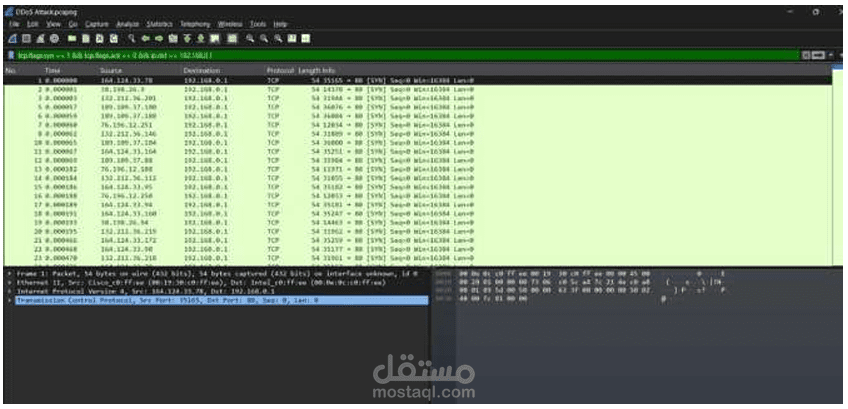Toggle packet list colorization
Image resolution: width=848 pixels, height=409 pixels.
point(231,38)
